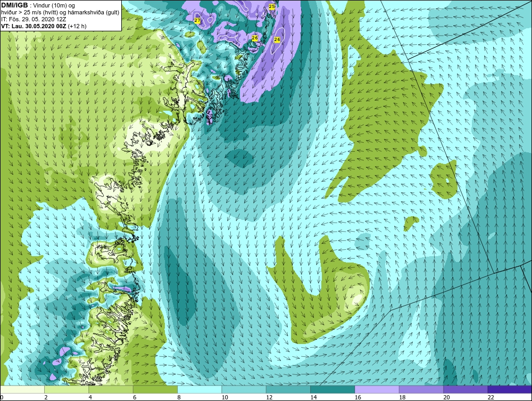Click the yellow 25 gust label
Screen dimensions: 532x401
272,6
